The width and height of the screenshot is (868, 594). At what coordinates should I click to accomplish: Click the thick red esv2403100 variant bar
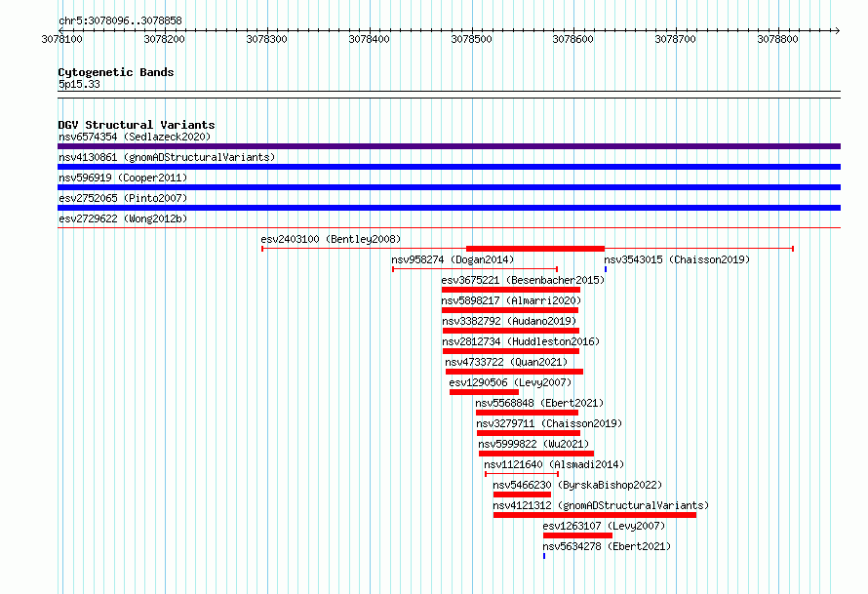pyautogui.click(x=535, y=249)
